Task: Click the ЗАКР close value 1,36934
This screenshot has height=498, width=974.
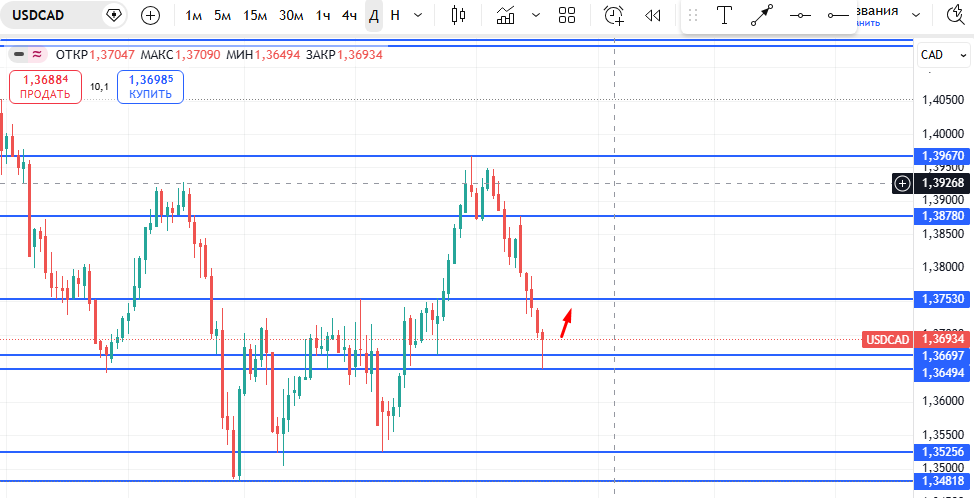Action: point(360,55)
